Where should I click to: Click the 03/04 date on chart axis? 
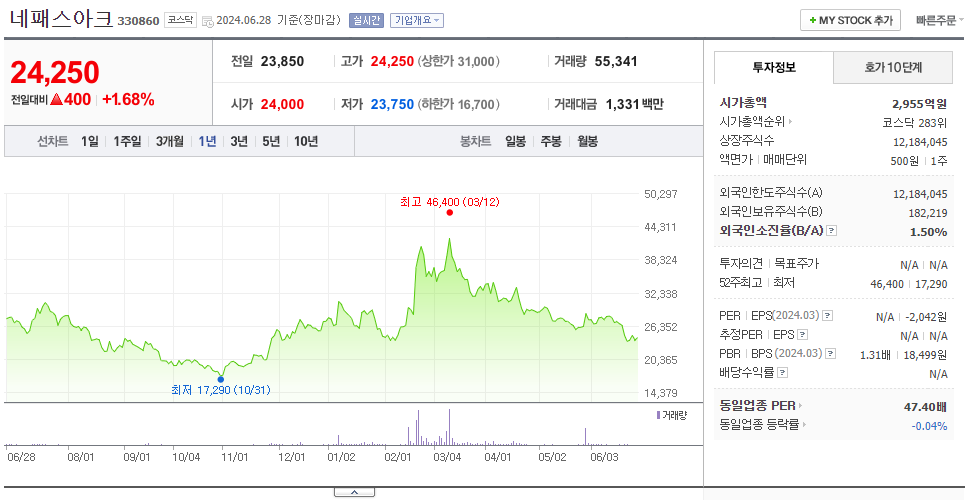(448, 457)
